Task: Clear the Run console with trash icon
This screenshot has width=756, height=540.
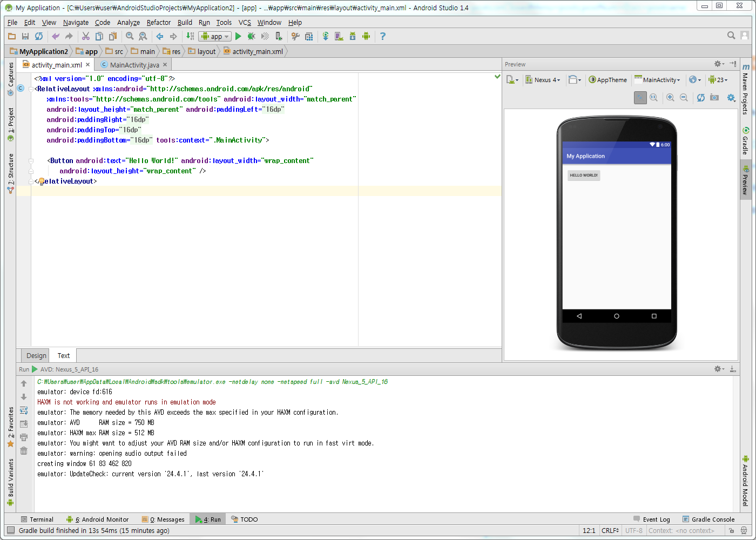Action: click(x=24, y=451)
